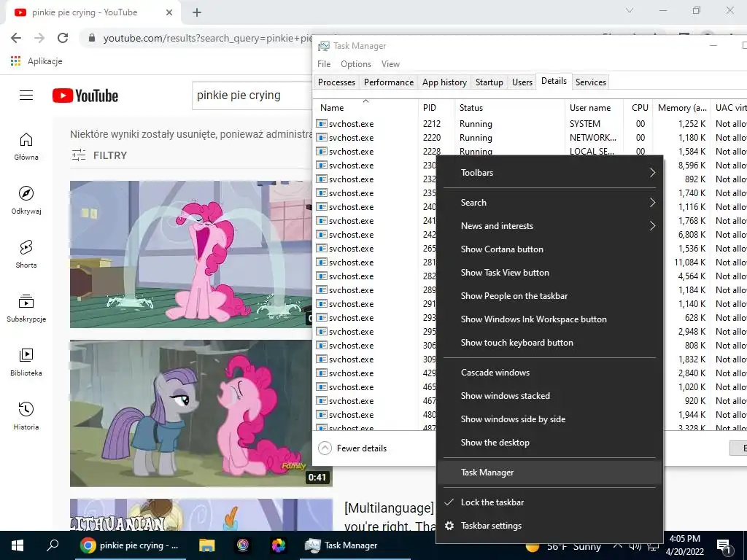Open video thumbnail with Maud and Pinkie
This screenshot has width=747, height=560.
pyautogui.click(x=201, y=413)
